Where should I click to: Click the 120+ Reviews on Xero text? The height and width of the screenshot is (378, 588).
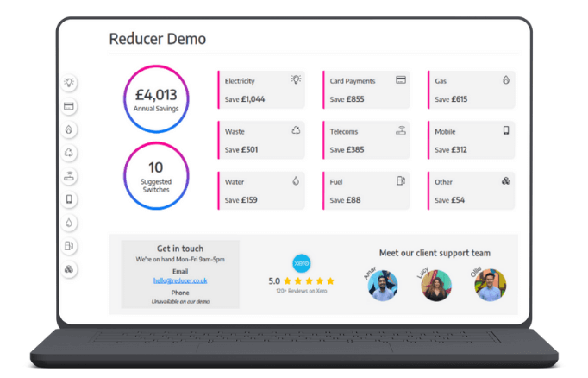pos(302,291)
